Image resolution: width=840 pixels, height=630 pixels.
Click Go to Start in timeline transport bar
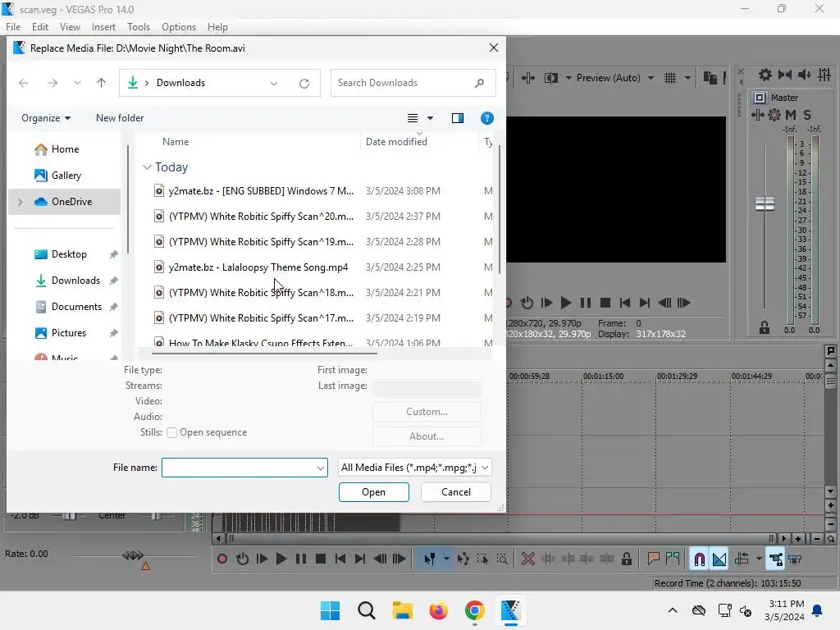(340, 559)
